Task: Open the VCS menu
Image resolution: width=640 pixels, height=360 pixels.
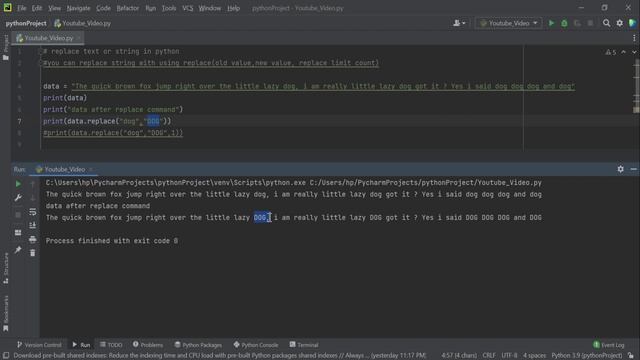Action: [x=188, y=8]
